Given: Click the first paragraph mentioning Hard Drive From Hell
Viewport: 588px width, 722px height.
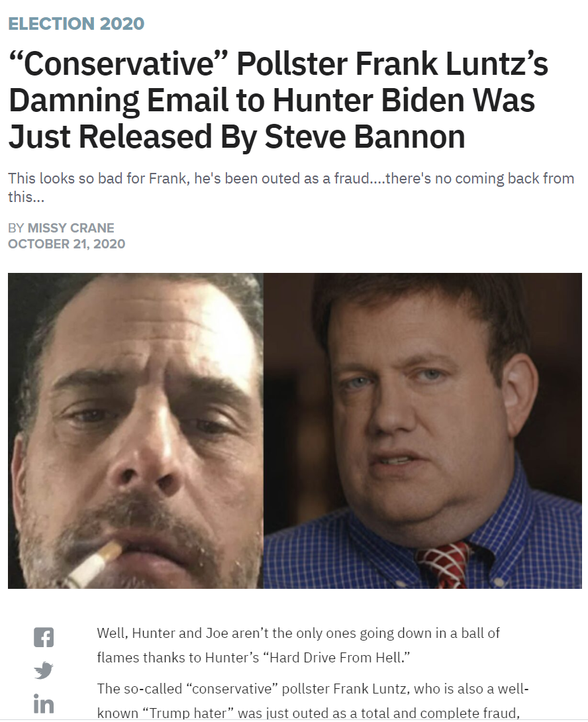Looking at the screenshot, I should point(299,645).
